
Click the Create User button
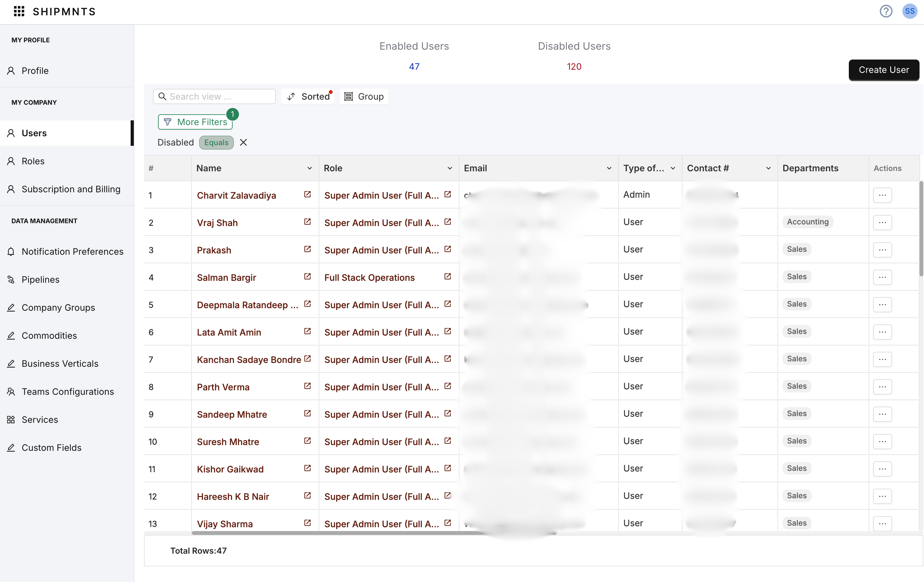point(884,70)
